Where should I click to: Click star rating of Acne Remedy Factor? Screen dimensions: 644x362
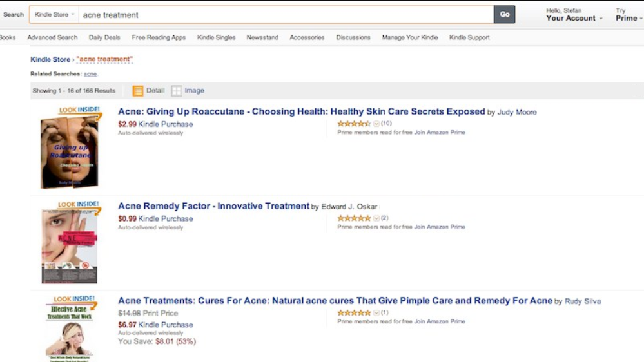coord(354,218)
